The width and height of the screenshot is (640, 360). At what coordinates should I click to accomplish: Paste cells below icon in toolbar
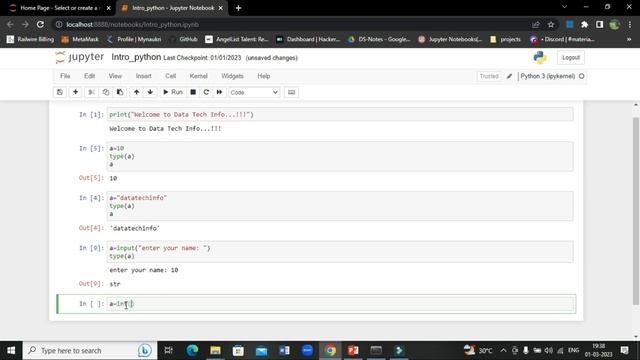[120, 92]
